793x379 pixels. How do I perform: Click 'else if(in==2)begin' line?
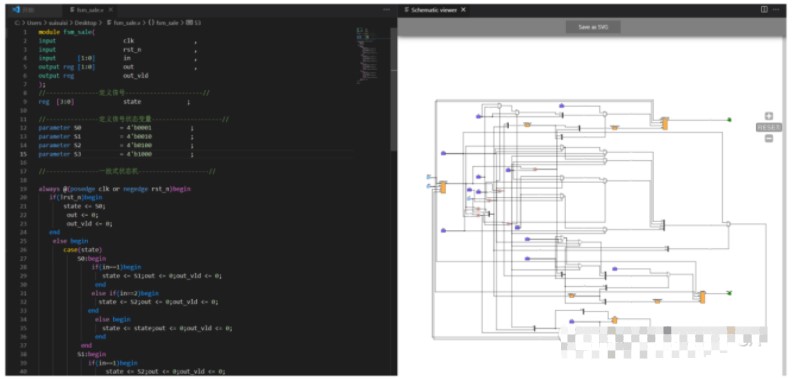[x=125, y=293]
